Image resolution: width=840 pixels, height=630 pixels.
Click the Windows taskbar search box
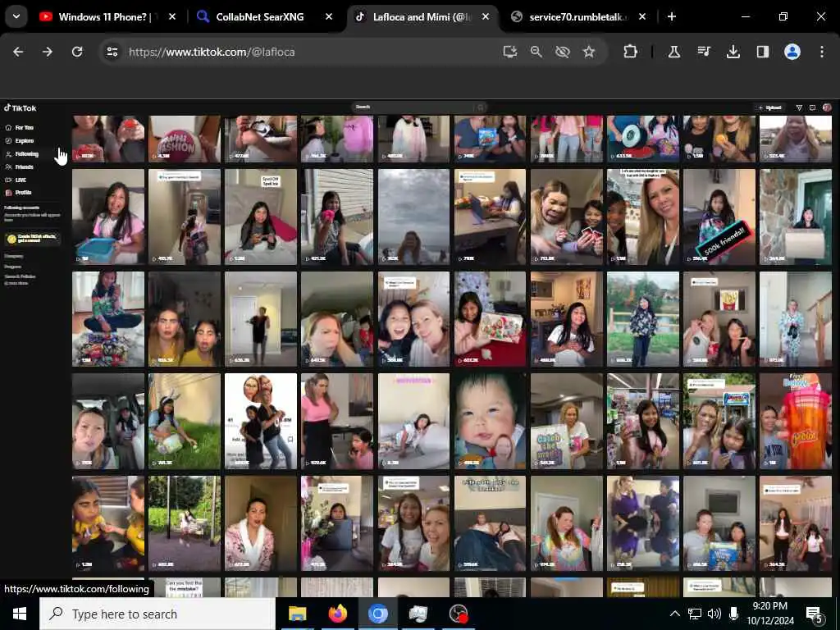pyautogui.click(x=157, y=614)
